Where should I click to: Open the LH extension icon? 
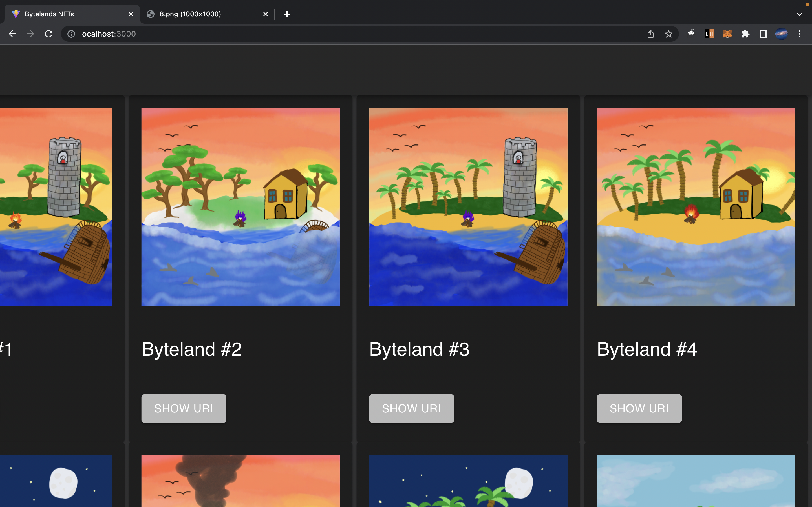coord(709,34)
